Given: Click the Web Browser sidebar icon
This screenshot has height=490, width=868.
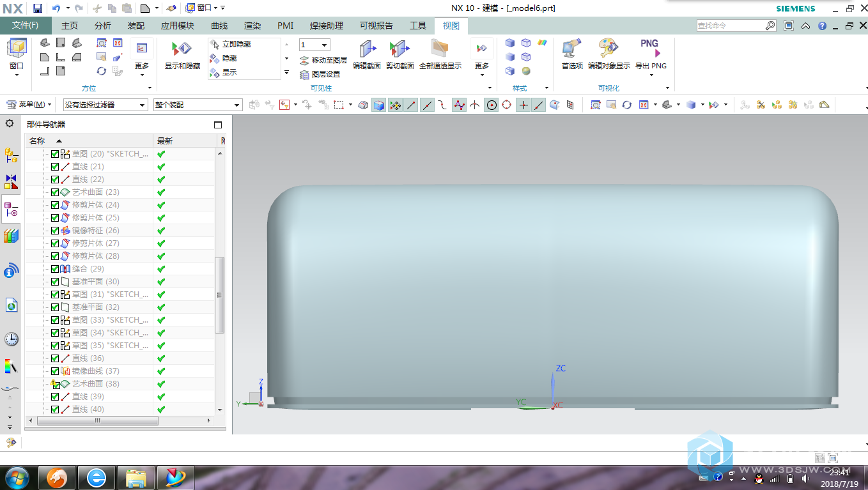Looking at the screenshot, I should [x=11, y=305].
